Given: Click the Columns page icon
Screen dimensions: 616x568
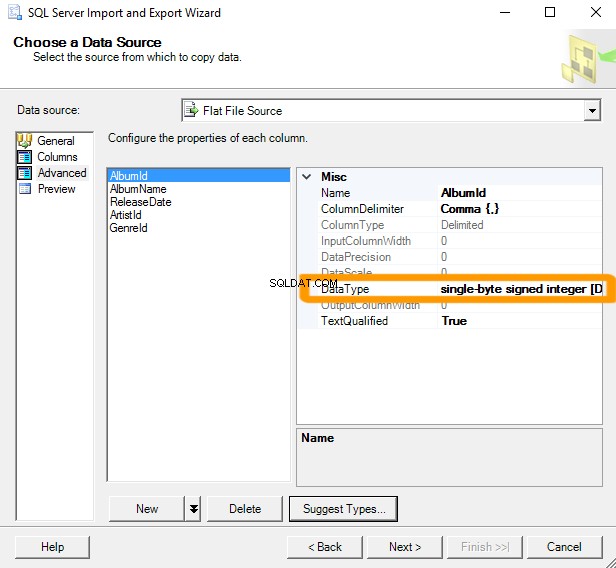Looking at the screenshot, I should coord(24,157).
